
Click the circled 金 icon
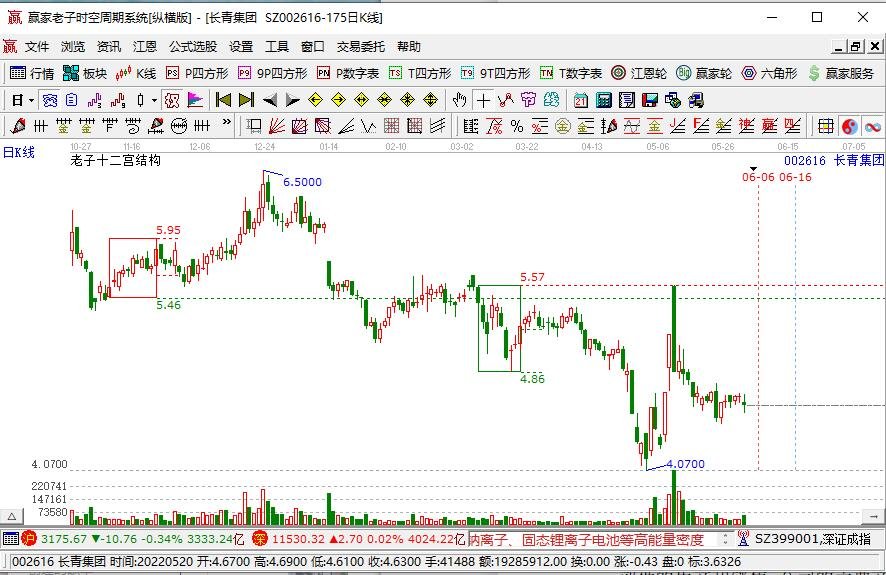(x=562, y=126)
